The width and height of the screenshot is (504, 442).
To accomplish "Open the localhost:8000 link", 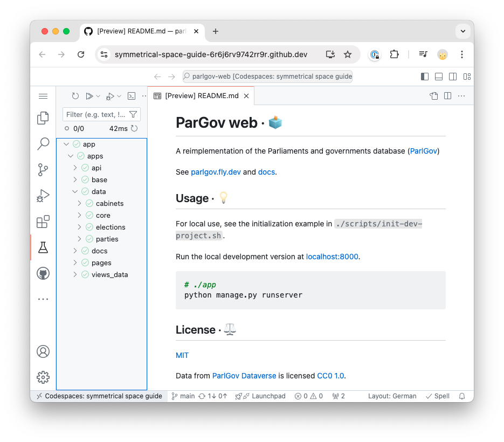I will coord(332,257).
